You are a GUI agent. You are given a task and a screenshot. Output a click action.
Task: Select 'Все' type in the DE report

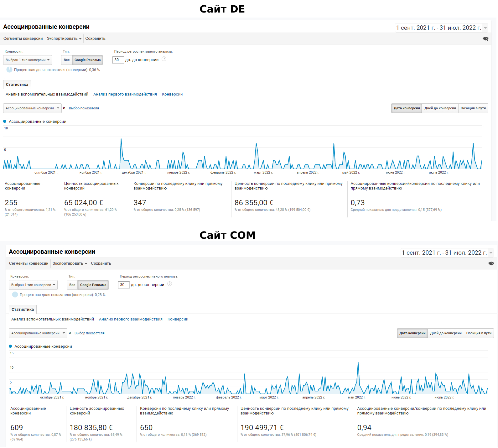coord(67,60)
